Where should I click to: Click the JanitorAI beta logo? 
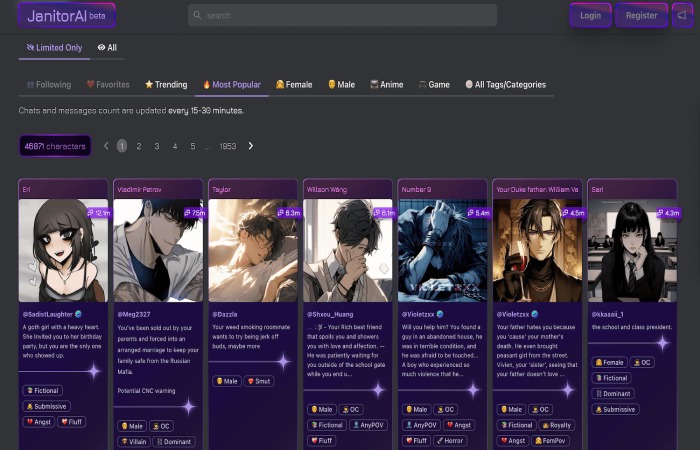[x=67, y=16]
